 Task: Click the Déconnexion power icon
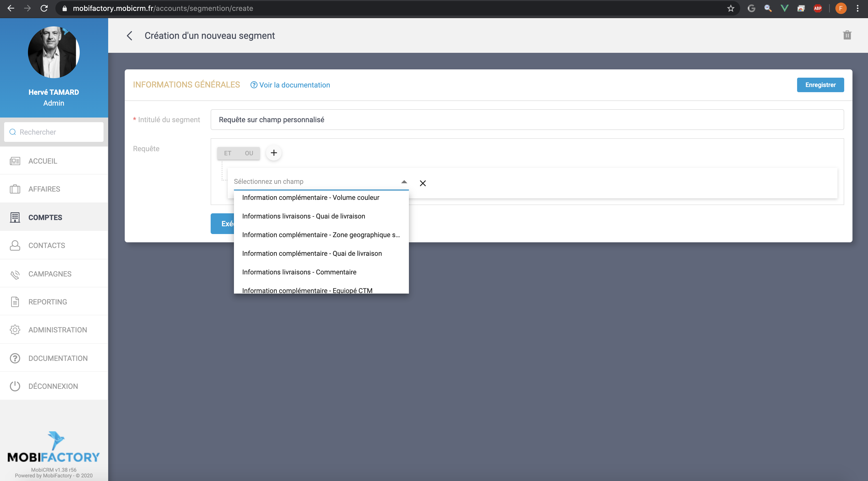[x=15, y=386]
